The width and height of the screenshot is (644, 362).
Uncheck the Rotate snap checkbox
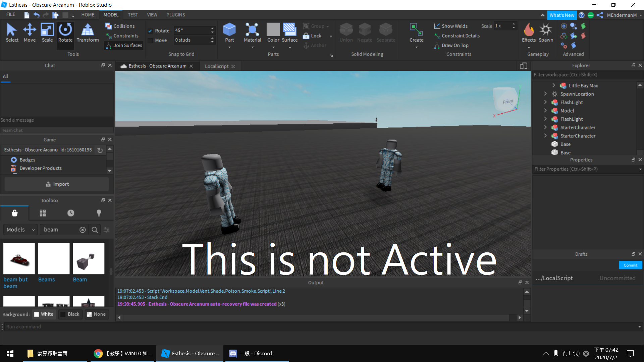[150, 31]
